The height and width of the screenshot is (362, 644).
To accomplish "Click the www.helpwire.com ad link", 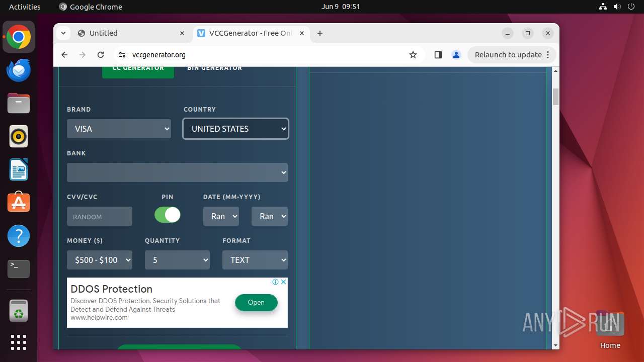I will click(99, 318).
